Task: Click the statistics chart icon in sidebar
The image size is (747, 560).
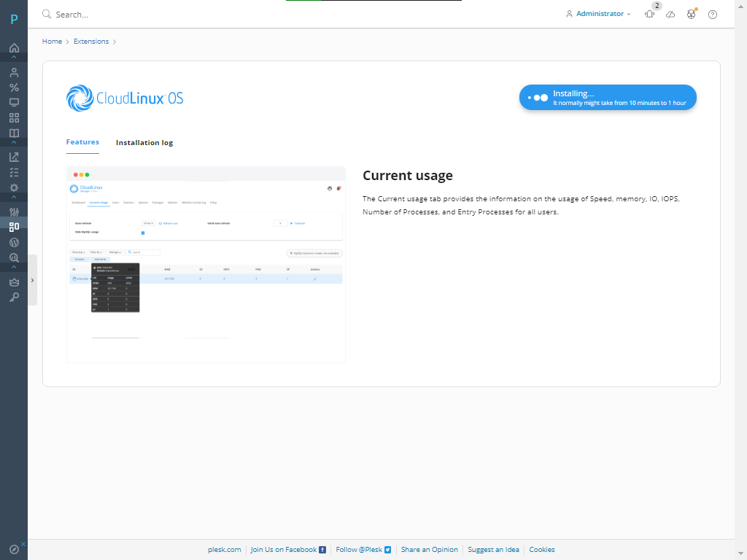Action: tap(14, 157)
